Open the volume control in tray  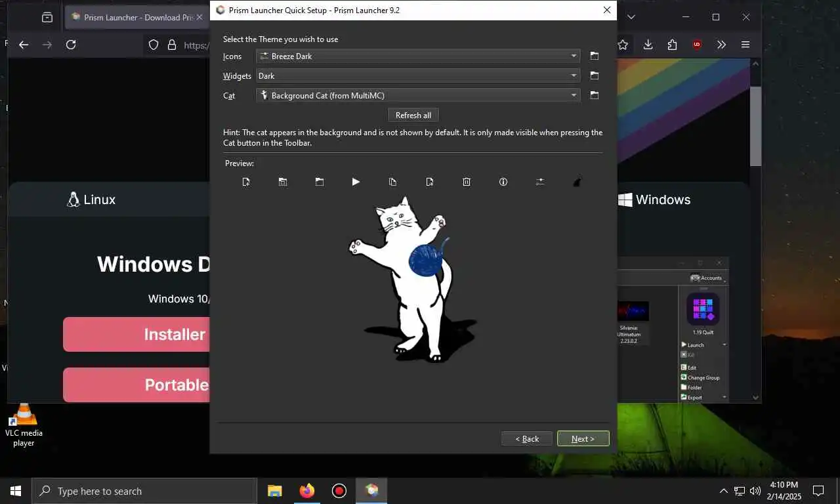coord(755,491)
